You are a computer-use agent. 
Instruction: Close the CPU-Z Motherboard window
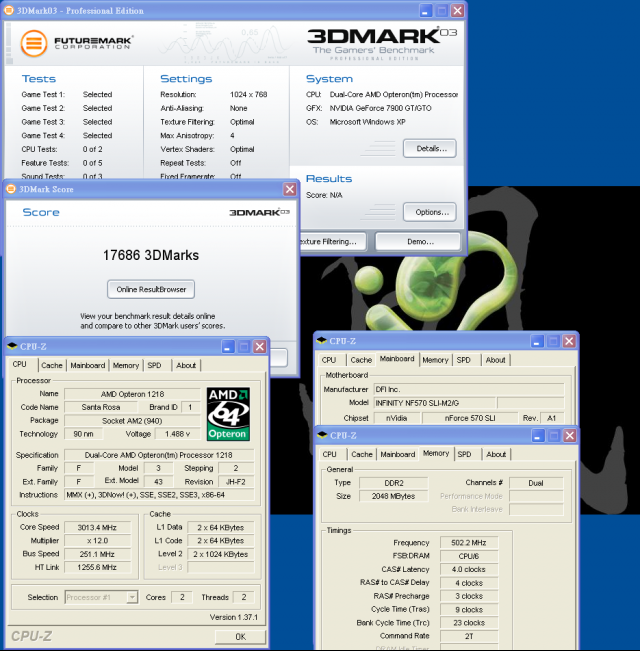(x=569, y=341)
